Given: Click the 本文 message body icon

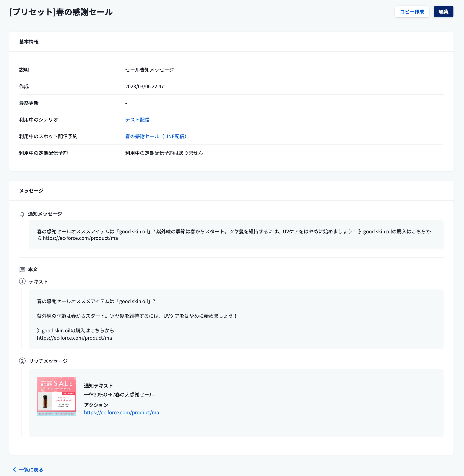Looking at the screenshot, I should click(x=22, y=269).
